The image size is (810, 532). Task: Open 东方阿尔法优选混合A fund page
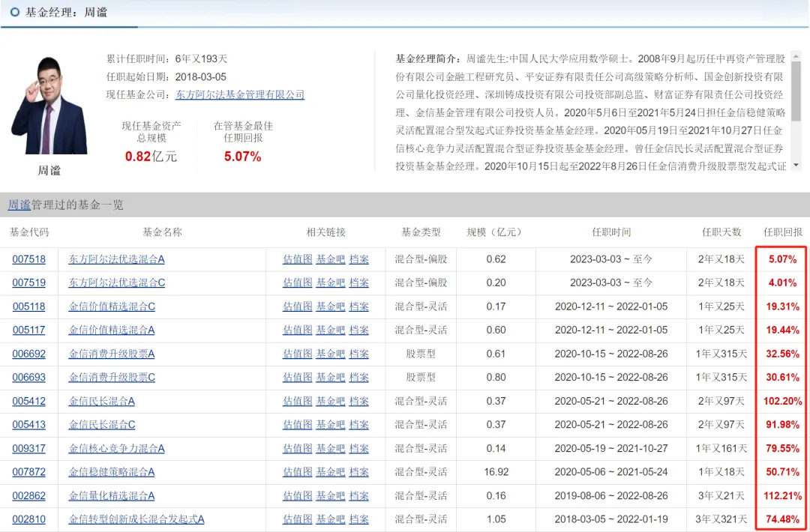pos(117,259)
